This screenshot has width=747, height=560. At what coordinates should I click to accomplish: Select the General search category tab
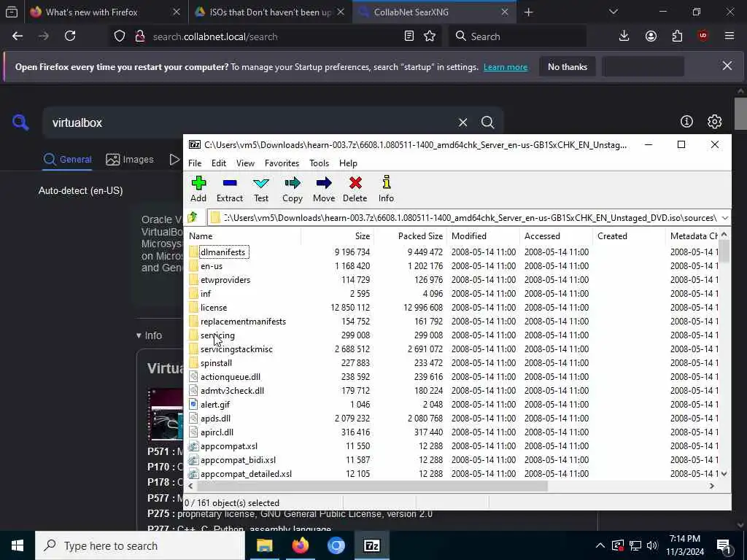tap(67, 160)
